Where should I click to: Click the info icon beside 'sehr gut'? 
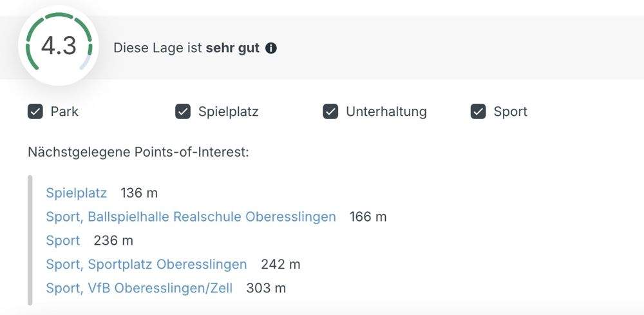tap(271, 48)
